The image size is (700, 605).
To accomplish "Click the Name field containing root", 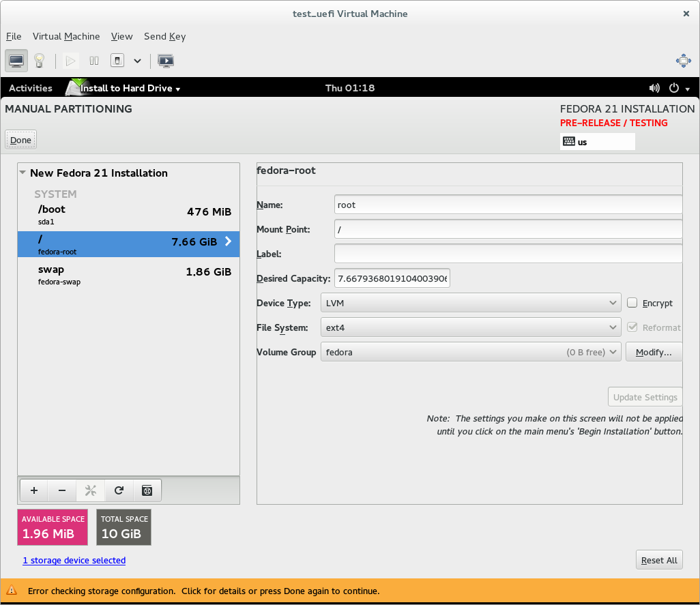I will click(x=508, y=205).
